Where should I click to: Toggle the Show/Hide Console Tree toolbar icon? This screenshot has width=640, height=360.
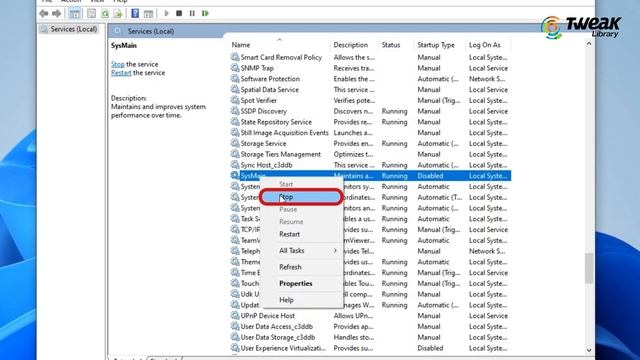(75, 13)
